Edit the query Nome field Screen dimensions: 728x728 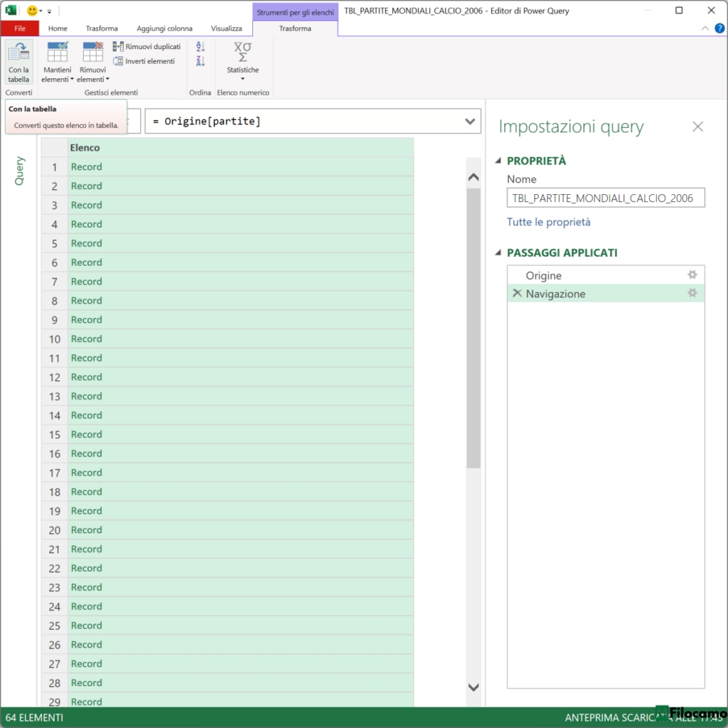point(606,198)
